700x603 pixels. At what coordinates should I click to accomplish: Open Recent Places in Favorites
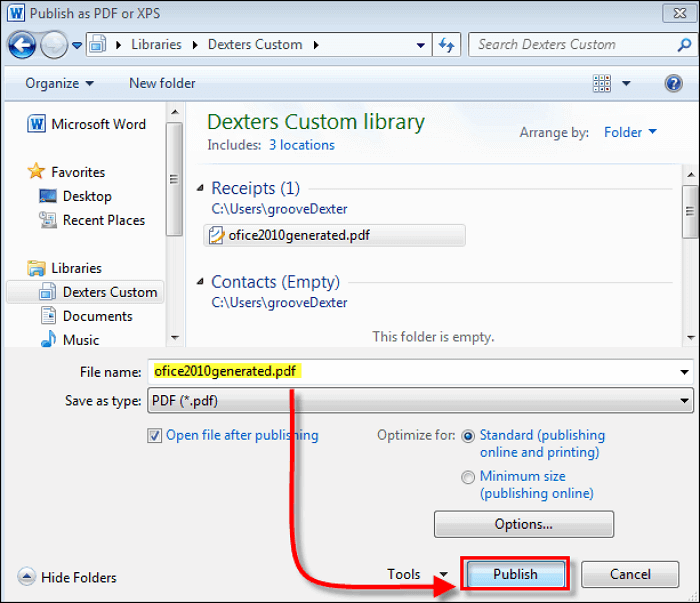pyautogui.click(x=103, y=220)
